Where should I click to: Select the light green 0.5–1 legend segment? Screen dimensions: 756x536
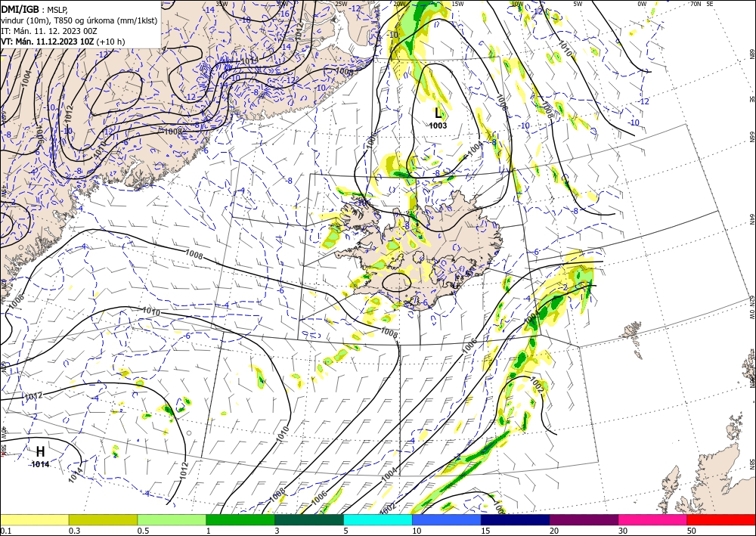172,519
